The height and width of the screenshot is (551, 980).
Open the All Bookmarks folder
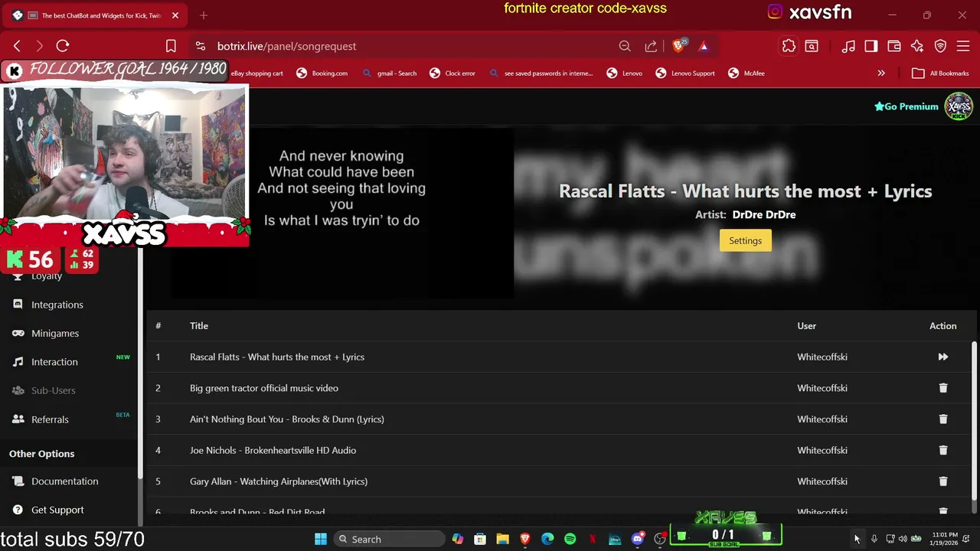click(x=940, y=73)
